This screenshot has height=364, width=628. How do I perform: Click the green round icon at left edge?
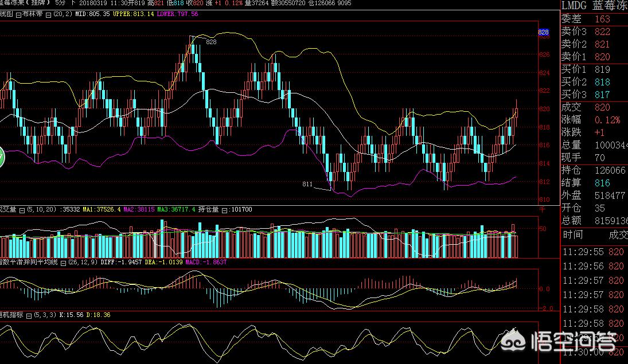tap(1, 158)
